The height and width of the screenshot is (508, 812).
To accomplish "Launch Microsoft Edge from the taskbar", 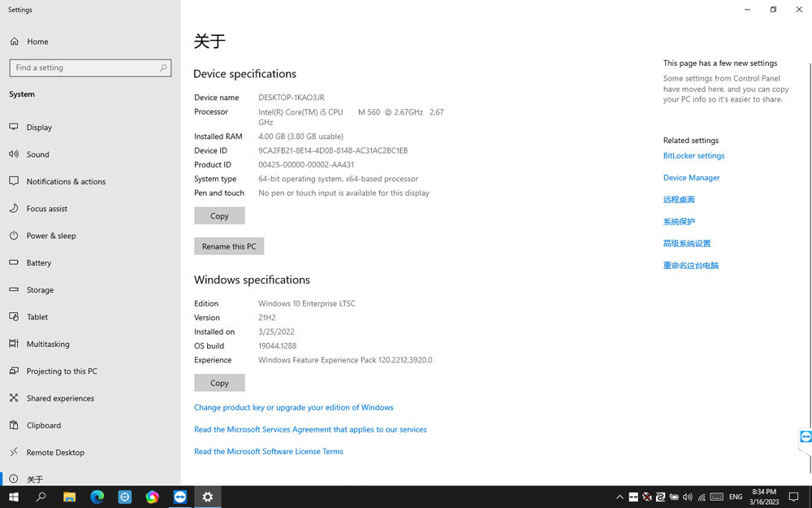I will pos(97,497).
